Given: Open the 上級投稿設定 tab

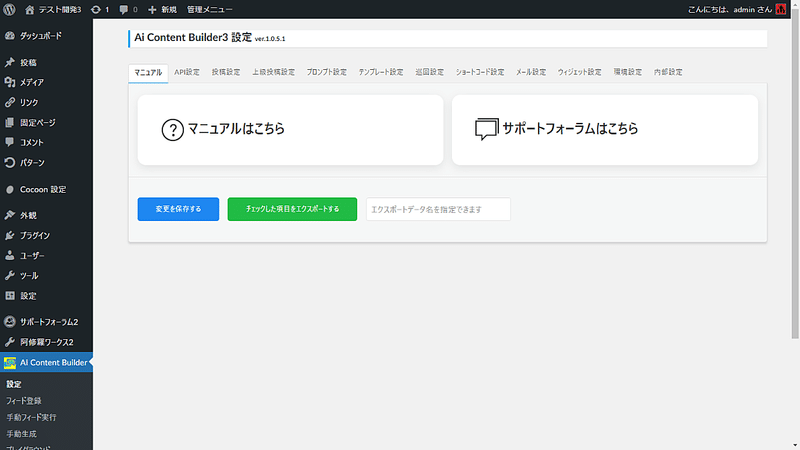Looking at the screenshot, I should pos(273,72).
